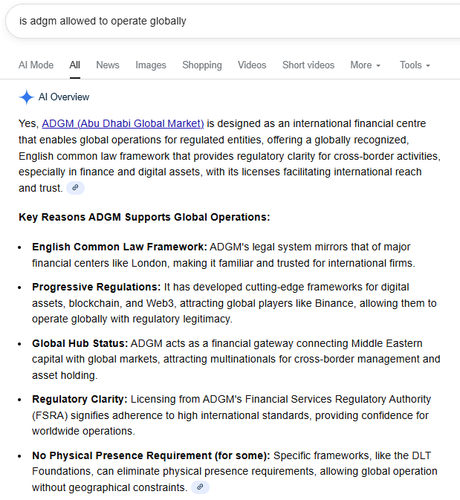
Task: Click the AI Overview label text
Action: point(64,97)
